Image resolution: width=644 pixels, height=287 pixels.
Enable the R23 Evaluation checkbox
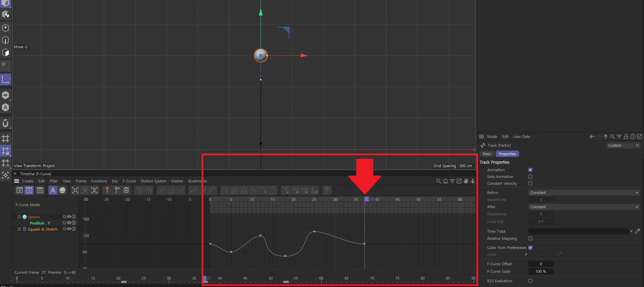coord(530,281)
